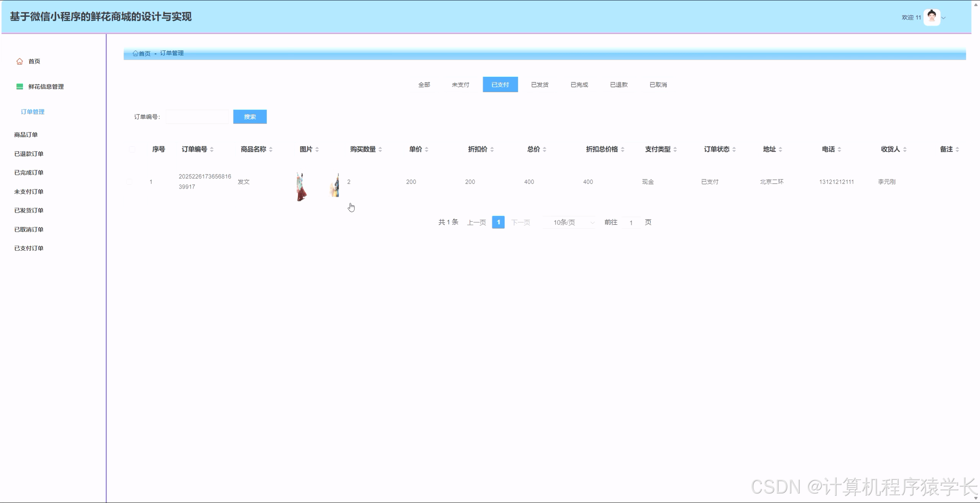Click the home icon in the sidebar
Image resolution: width=980 pixels, height=503 pixels.
20,61
